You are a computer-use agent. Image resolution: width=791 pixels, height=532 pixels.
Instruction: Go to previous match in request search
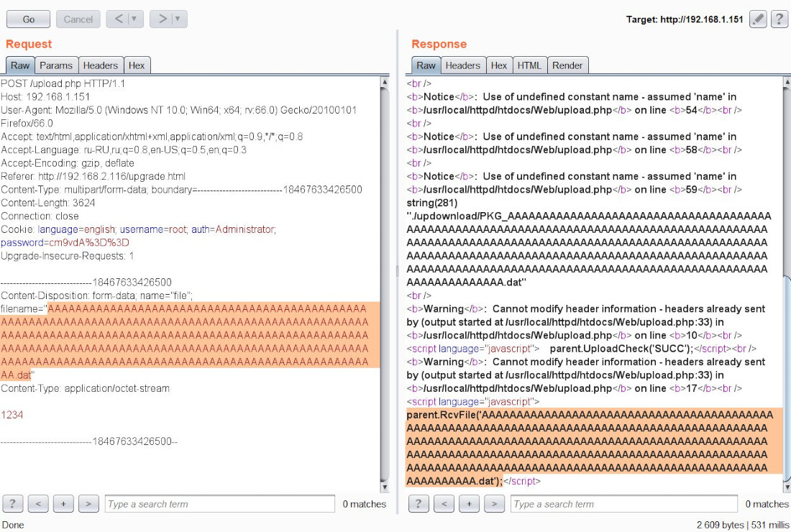[x=38, y=503]
